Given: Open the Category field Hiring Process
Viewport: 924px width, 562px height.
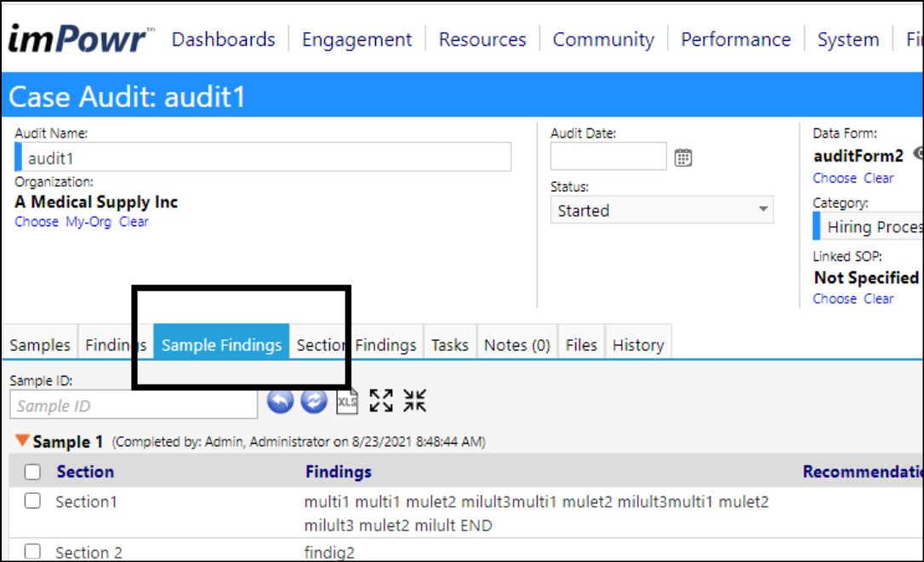Looking at the screenshot, I should click(x=869, y=227).
